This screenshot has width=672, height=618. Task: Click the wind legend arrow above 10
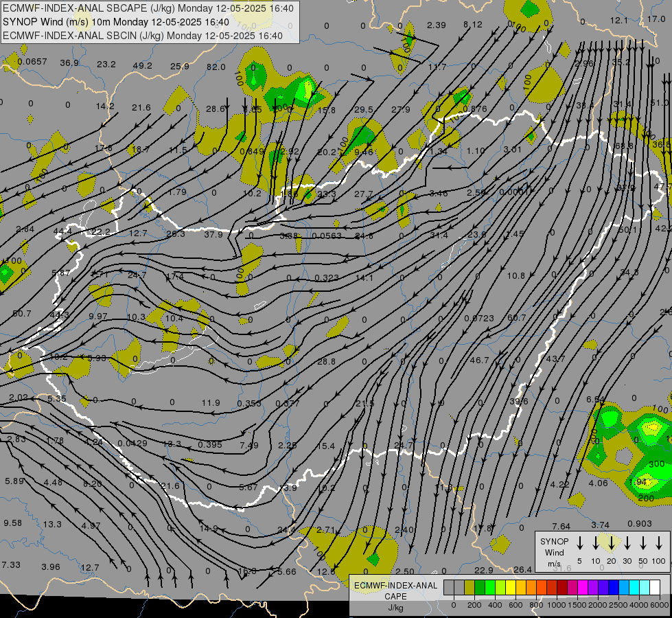click(x=596, y=542)
